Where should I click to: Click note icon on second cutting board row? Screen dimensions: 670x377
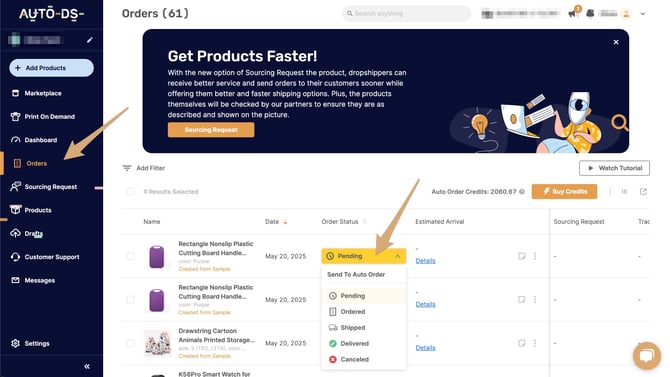521,300
